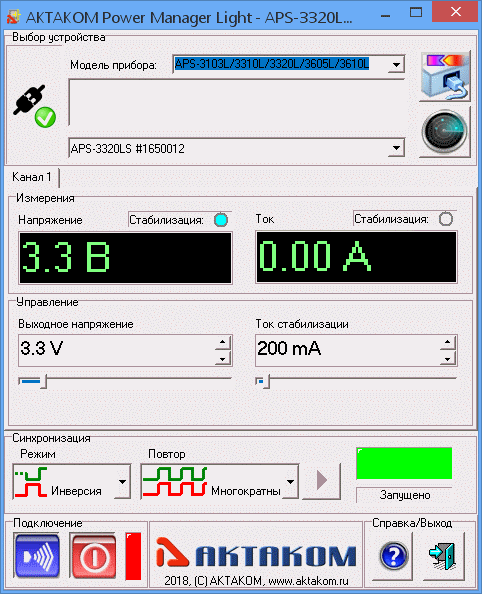Image resolution: width=482 pixels, height=594 pixels.
Task: Decrease stabilization current with down arrow
Action: click(448, 358)
